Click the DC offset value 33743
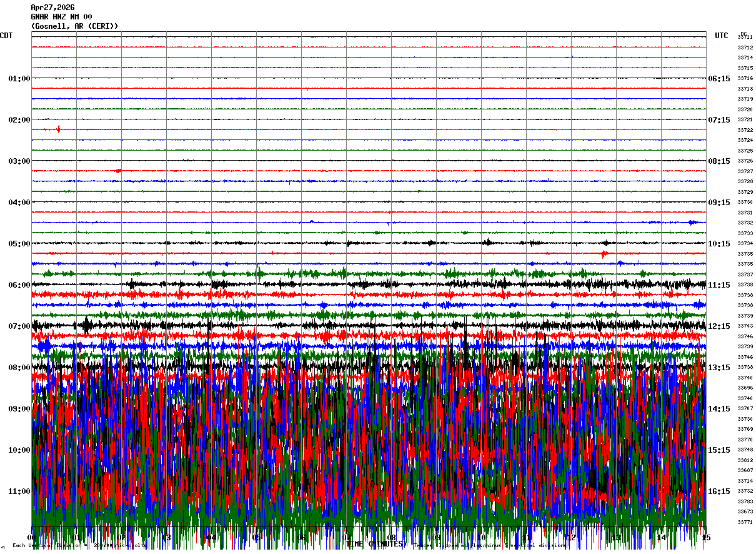This screenshot has width=756, height=554. point(745,326)
